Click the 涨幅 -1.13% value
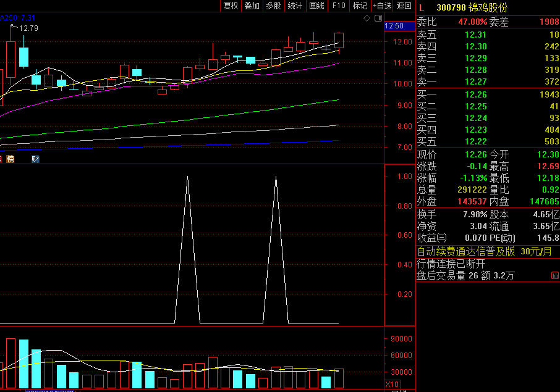 tap(473, 178)
